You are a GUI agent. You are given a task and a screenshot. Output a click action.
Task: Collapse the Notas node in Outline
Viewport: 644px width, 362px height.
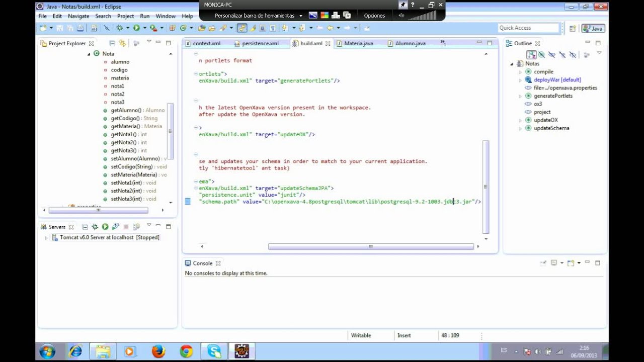[x=512, y=64]
